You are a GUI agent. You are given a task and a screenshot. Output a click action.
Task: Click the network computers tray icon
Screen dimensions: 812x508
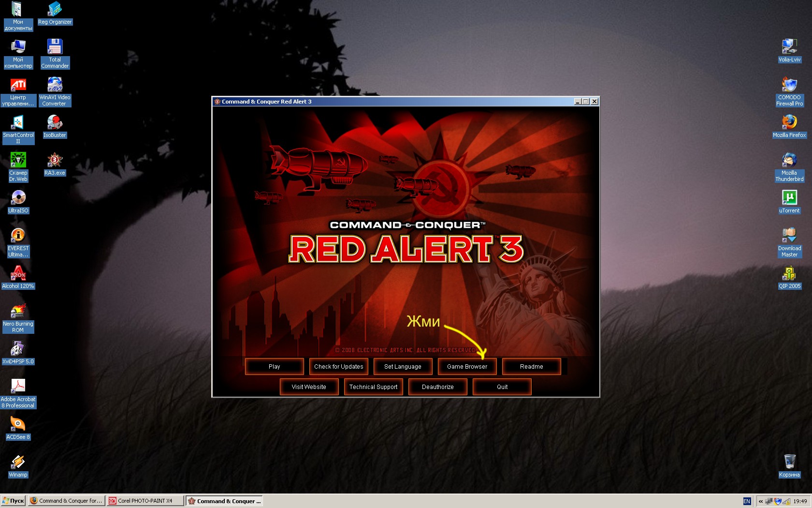tap(769, 501)
